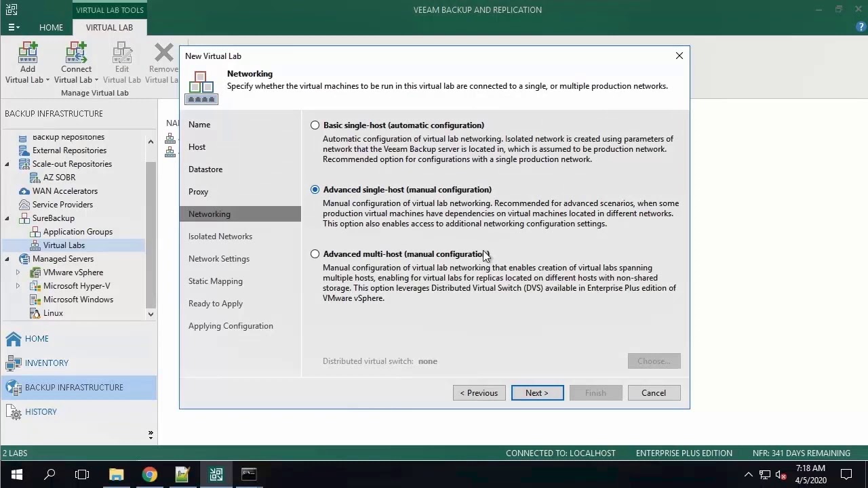Screen dimensions: 868x488
Task: Go to the Ready to Apply step
Action: click(216, 304)
